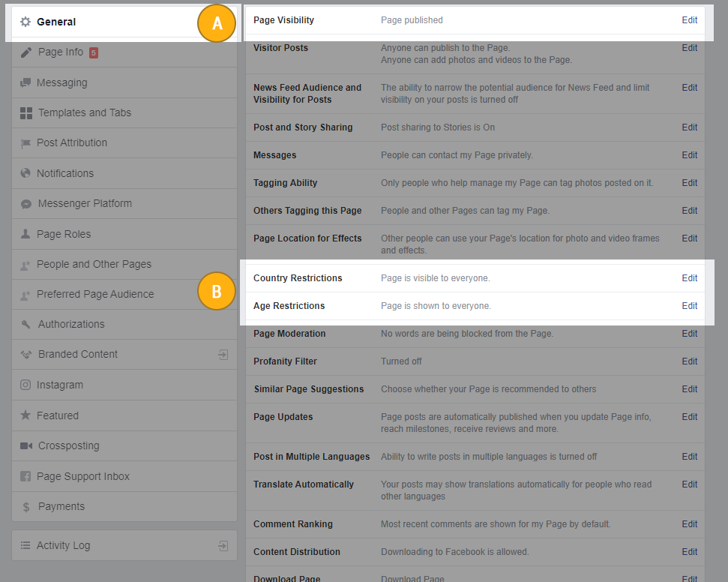Click the external arrow icon beside Activity Log
This screenshot has width=728, height=582.
(223, 546)
